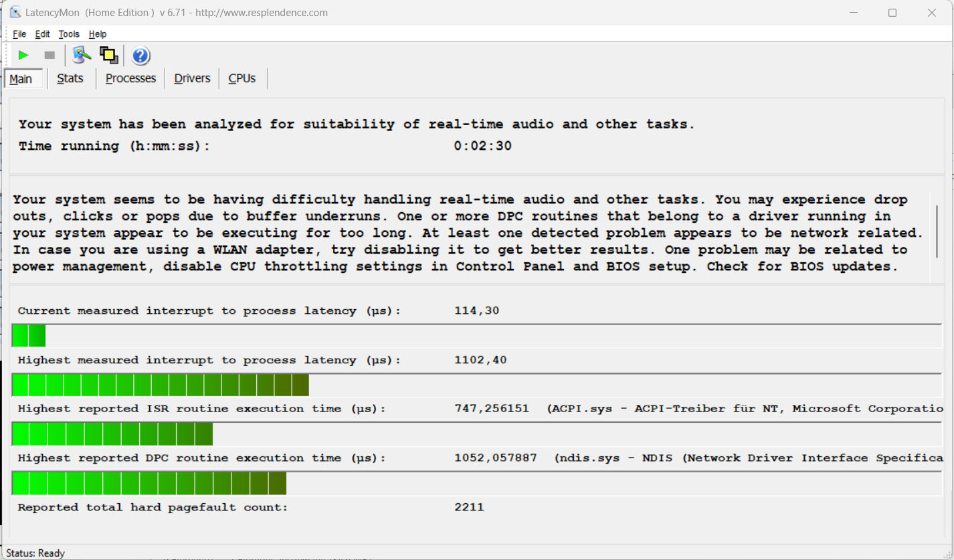Click the hard pagefault count 2211

(x=469, y=507)
